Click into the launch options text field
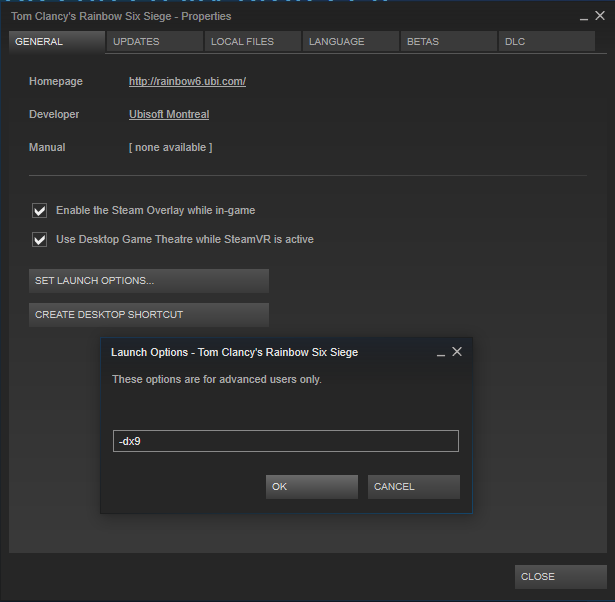The image size is (615, 602). [x=286, y=441]
